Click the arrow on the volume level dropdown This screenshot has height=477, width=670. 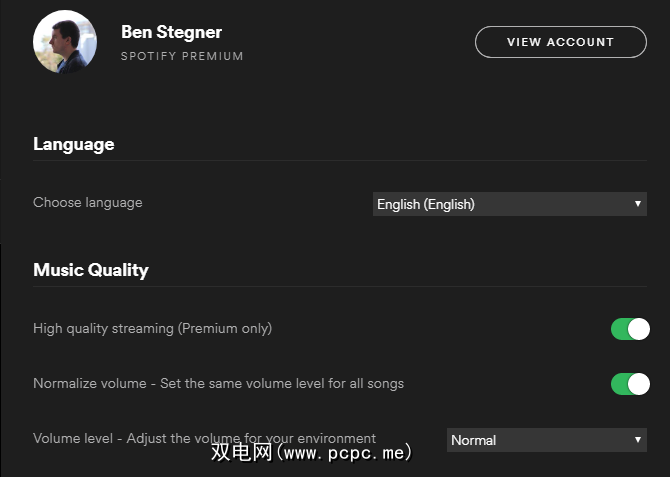[638, 440]
